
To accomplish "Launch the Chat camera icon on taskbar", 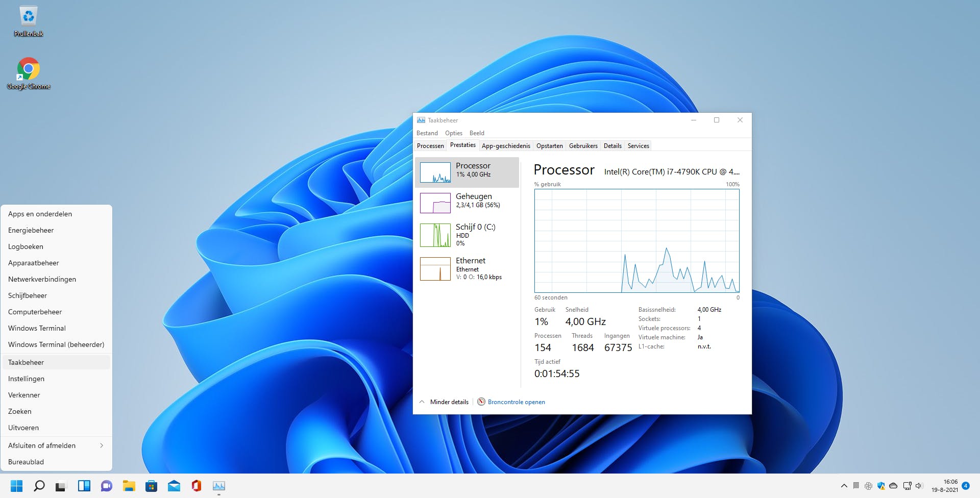I will [x=107, y=486].
